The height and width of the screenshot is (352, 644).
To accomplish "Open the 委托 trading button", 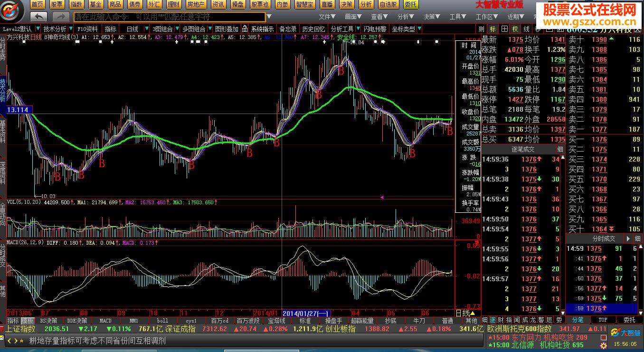I will [x=410, y=4].
